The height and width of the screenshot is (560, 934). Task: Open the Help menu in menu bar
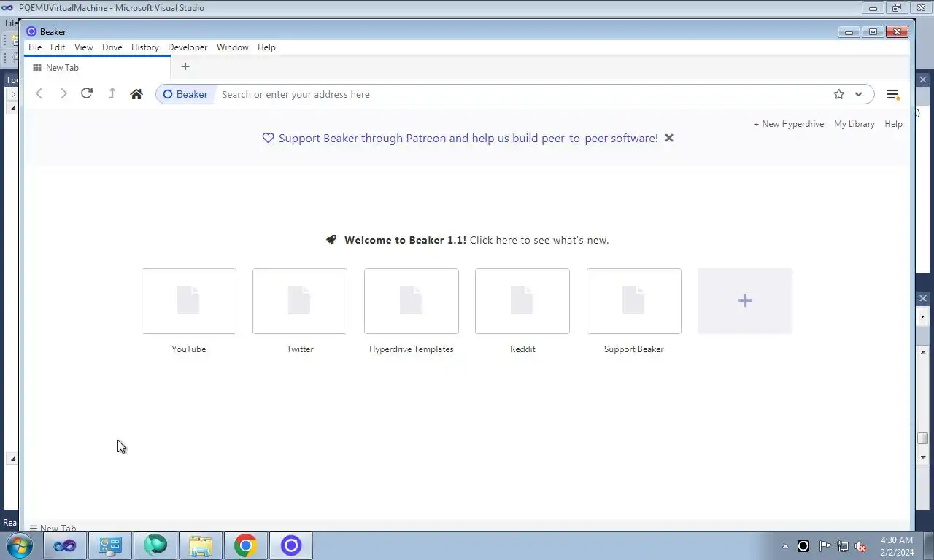(x=266, y=47)
